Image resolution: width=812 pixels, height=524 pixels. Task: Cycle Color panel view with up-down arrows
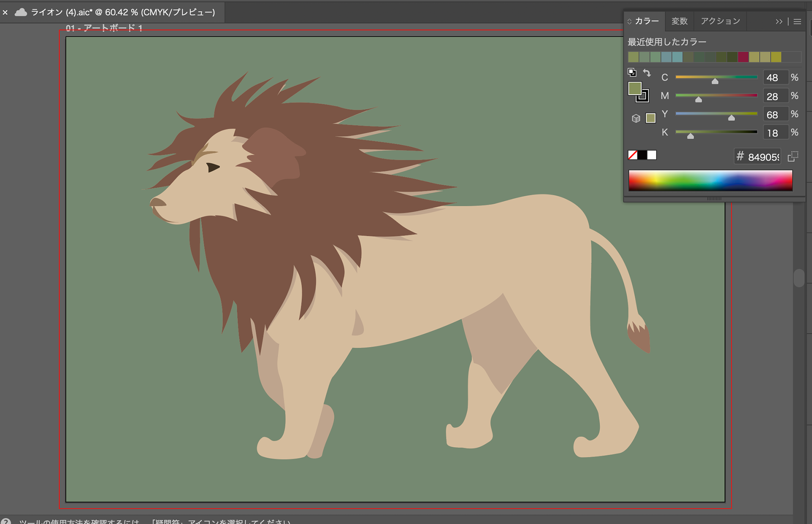[x=630, y=22]
